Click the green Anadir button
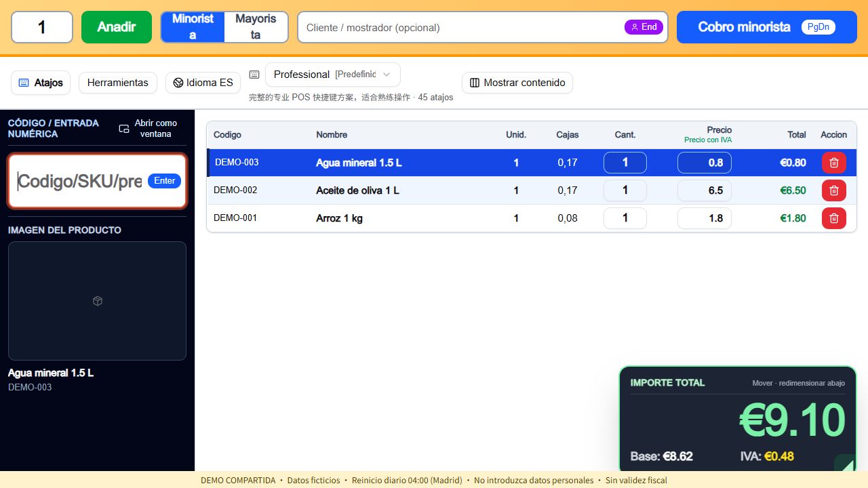This screenshot has height=488, width=868. click(117, 27)
